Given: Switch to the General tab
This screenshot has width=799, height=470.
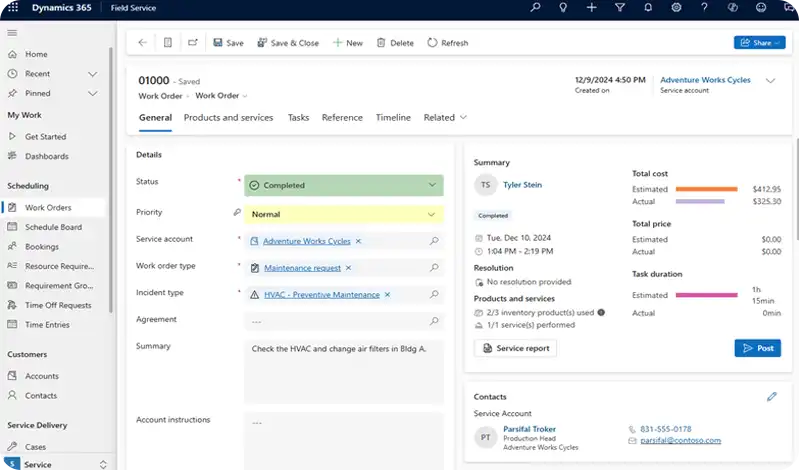Looking at the screenshot, I should coord(155,117).
